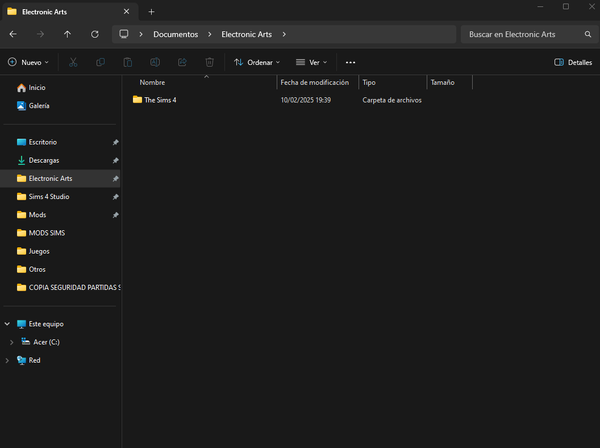The image size is (600, 448).
Task: Click the Paste clipboard icon
Action: coord(128,62)
